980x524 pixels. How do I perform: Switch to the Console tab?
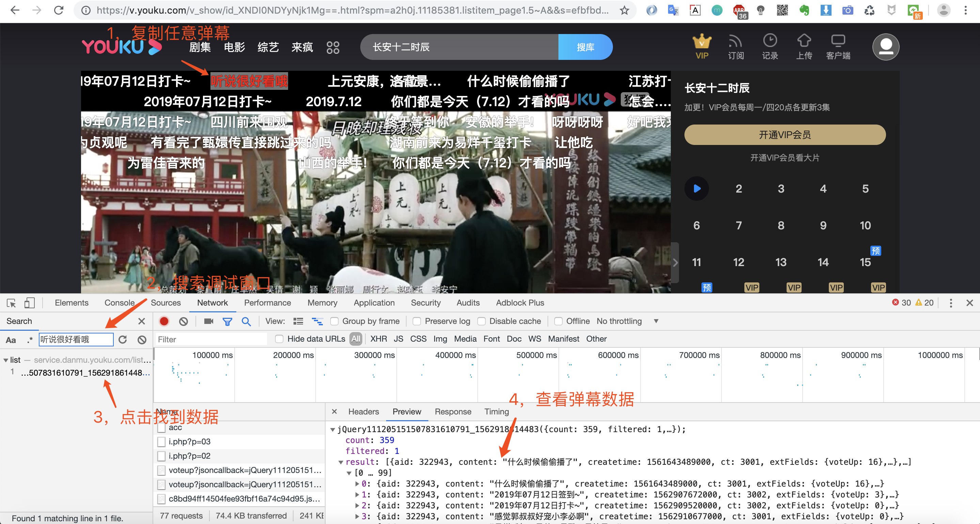[x=120, y=303]
